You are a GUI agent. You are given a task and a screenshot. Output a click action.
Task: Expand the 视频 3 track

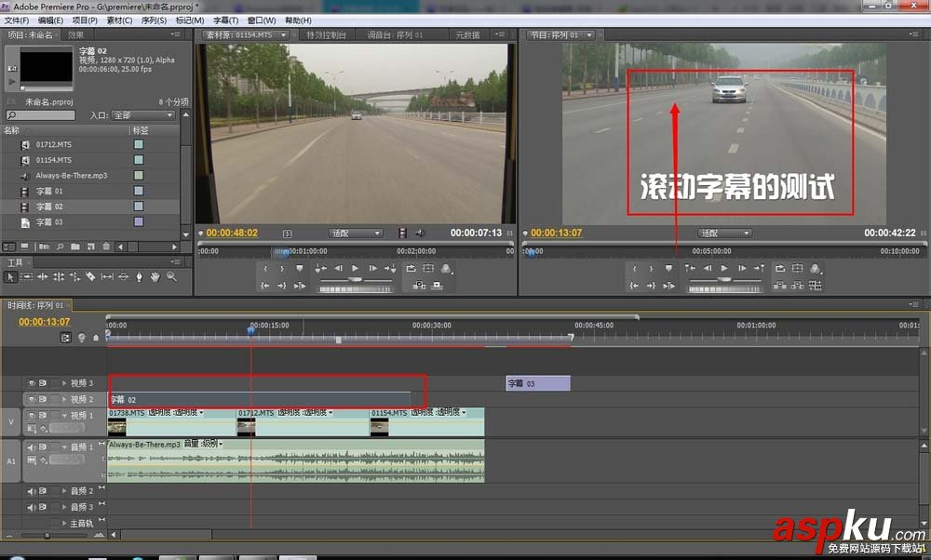(64, 383)
